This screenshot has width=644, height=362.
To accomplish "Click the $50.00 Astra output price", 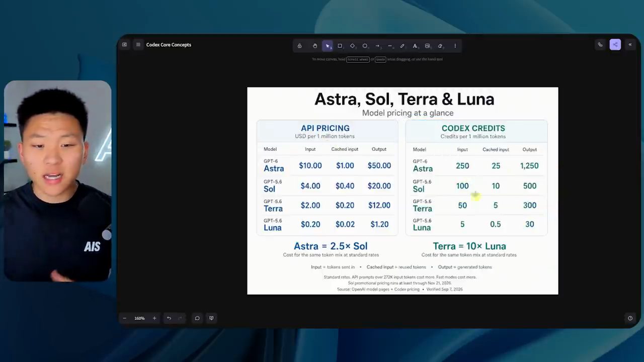I will click(x=379, y=165).
